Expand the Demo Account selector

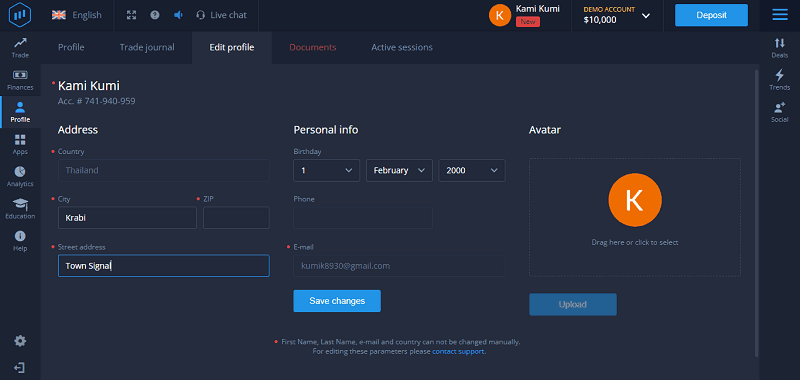coord(617,15)
